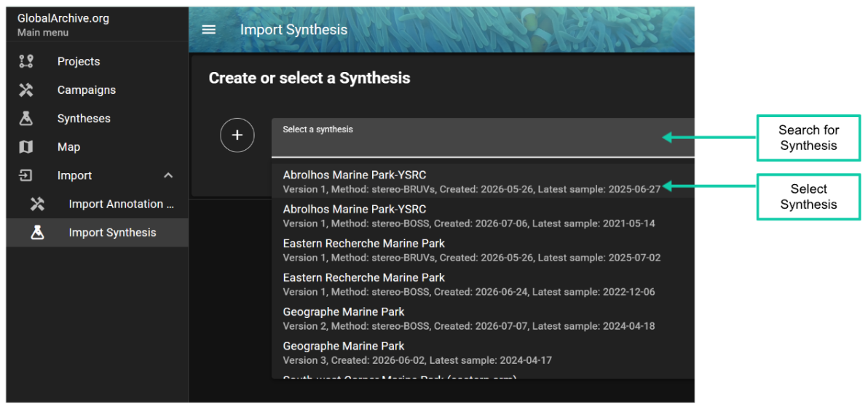Create a new synthesis with plus button
The height and width of the screenshot is (409, 868).
click(237, 135)
